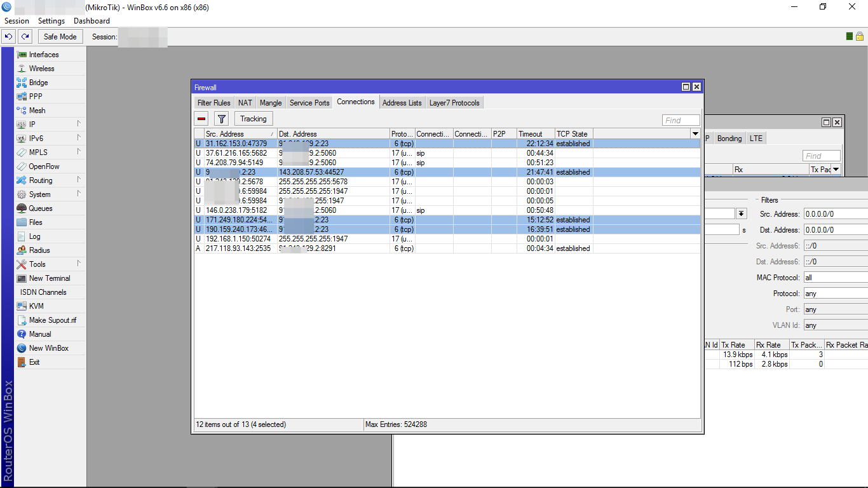Sort by the Timeout column header
Image resolution: width=868 pixels, height=488 pixels.
pos(536,134)
